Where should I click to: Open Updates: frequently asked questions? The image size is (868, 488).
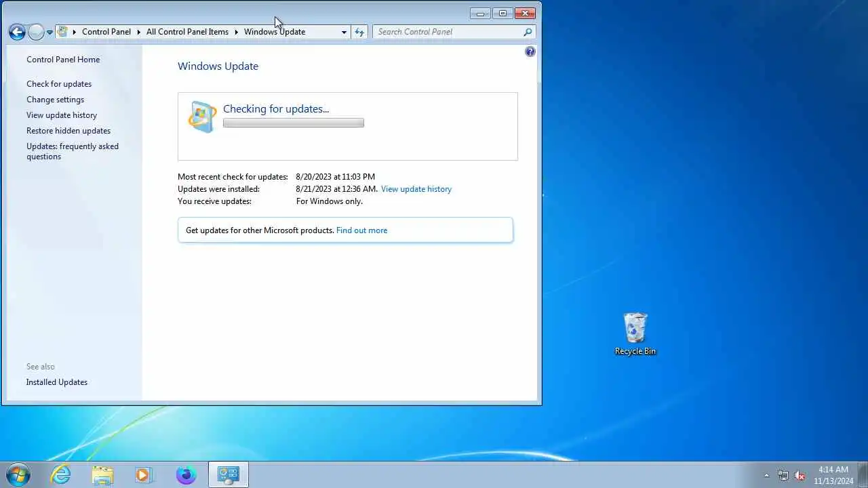click(x=73, y=151)
